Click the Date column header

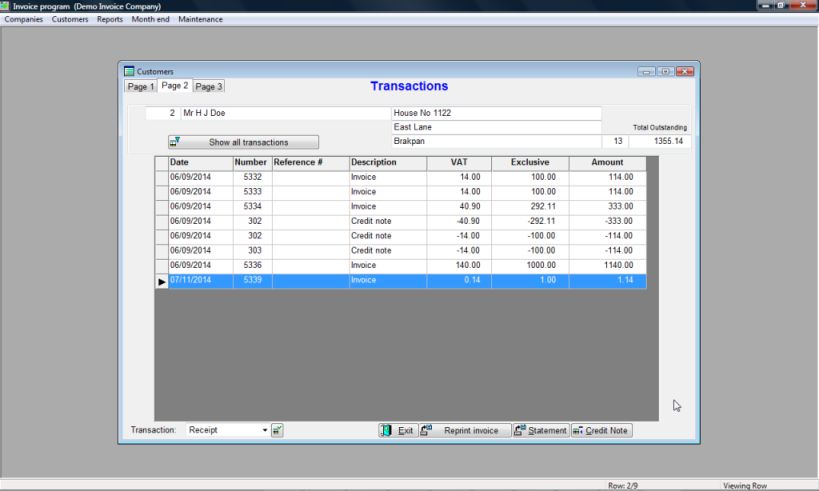[199, 162]
